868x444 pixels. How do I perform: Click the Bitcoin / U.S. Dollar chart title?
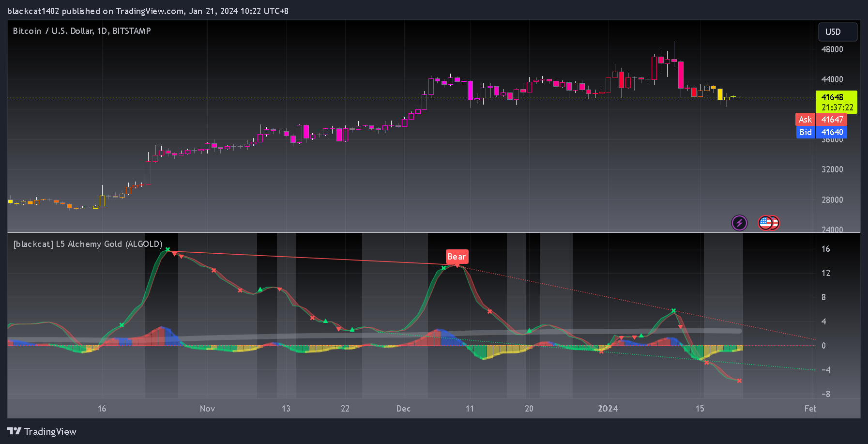pos(82,31)
